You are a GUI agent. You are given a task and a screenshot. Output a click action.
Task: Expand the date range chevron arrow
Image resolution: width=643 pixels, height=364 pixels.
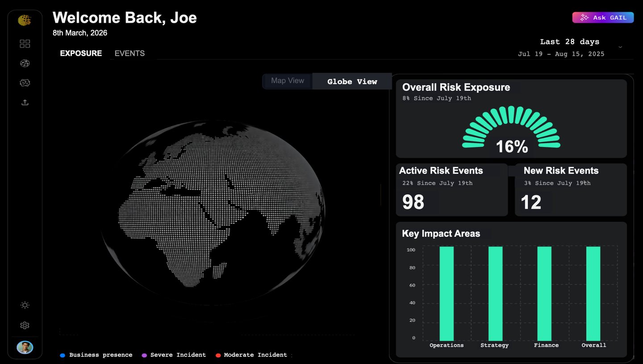620,47
